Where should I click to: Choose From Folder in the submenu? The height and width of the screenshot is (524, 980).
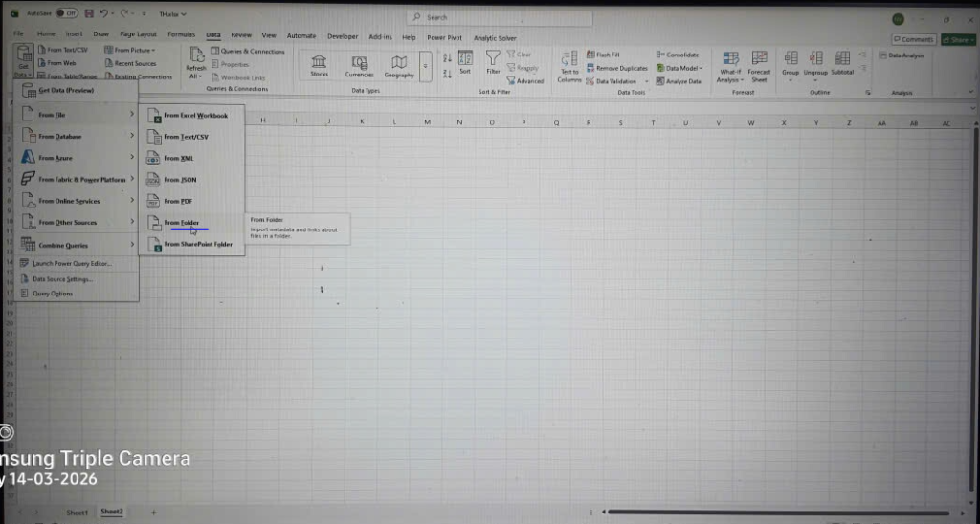coord(182,223)
